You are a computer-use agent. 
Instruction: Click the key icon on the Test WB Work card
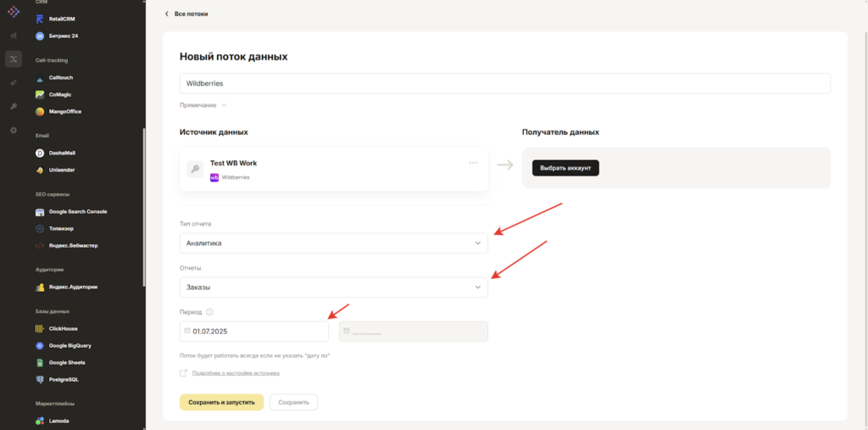click(195, 169)
